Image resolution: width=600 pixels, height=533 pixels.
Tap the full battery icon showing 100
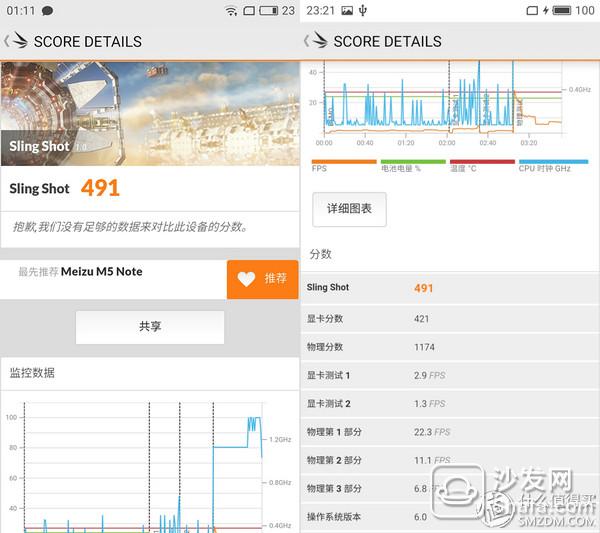point(562,10)
